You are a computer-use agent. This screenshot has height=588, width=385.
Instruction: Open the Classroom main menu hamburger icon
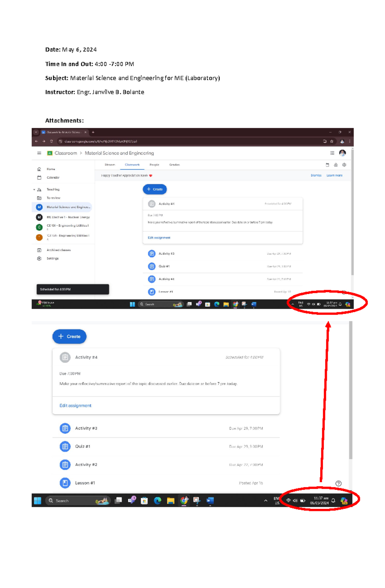tap(39, 153)
